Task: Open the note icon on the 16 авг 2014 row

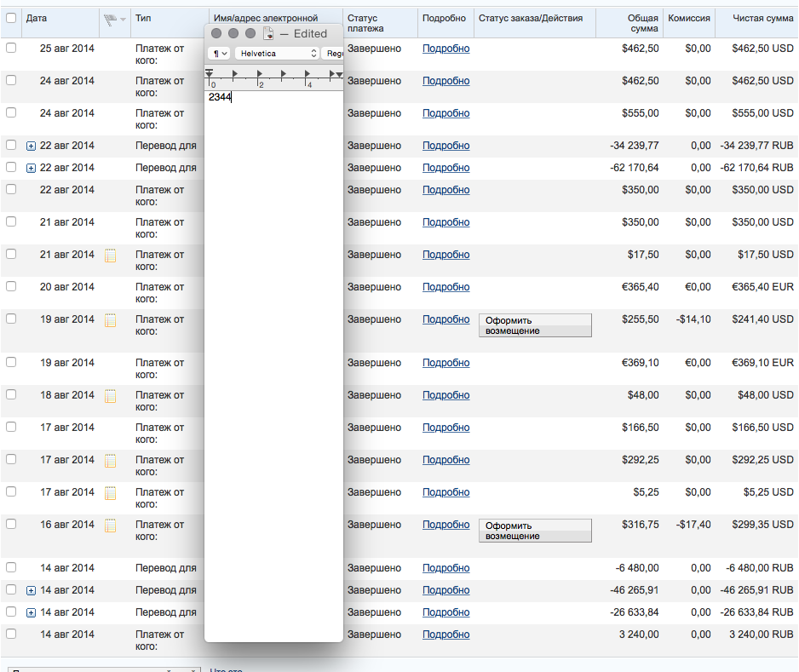Action: [110, 526]
